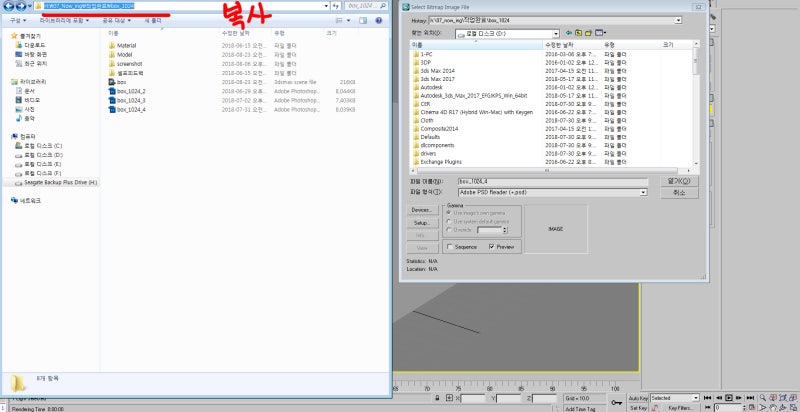Click the 3ds Max Time Configuration icon

(x=752, y=407)
